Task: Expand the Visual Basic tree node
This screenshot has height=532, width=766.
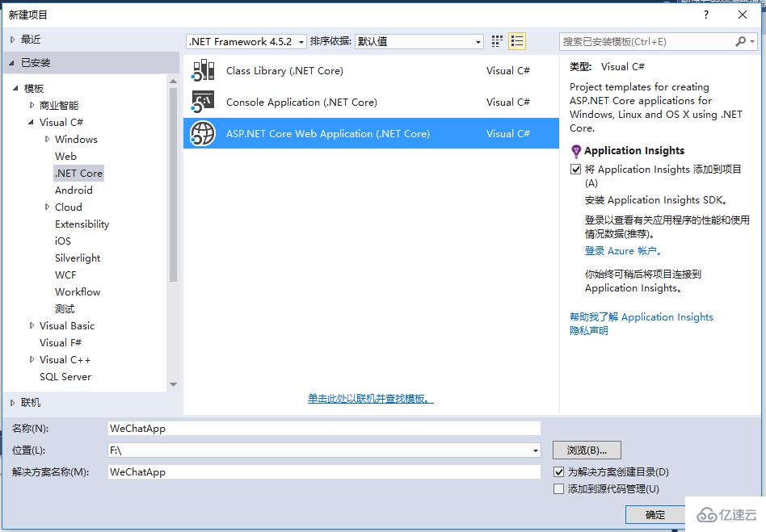Action: 32,325
